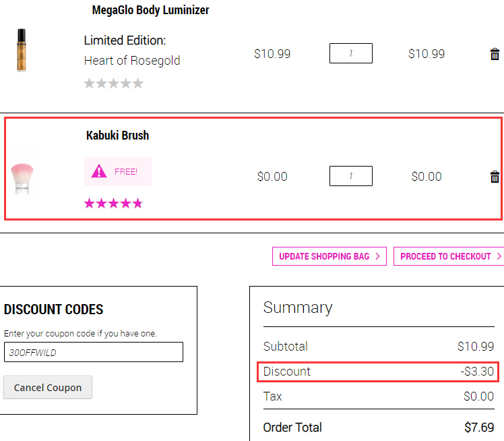This screenshot has width=504, height=441.
Task: Delete MegaGlo Body Luminizer with trash icon
Action: pyautogui.click(x=495, y=54)
